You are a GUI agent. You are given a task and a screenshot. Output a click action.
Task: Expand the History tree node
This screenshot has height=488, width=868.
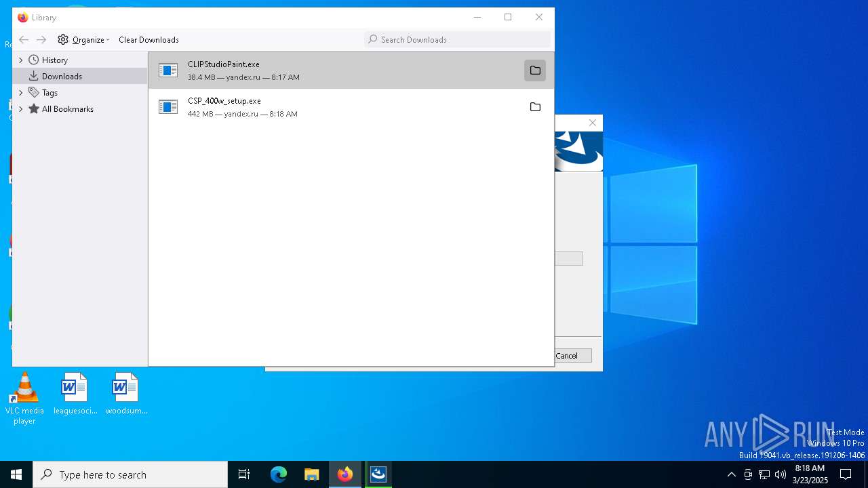point(20,60)
